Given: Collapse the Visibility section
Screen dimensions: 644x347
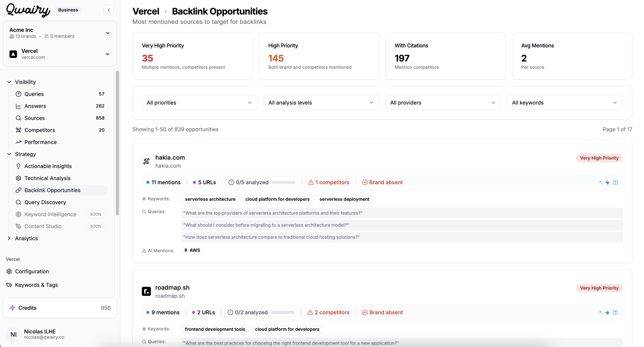Looking at the screenshot, I should click(9, 82).
